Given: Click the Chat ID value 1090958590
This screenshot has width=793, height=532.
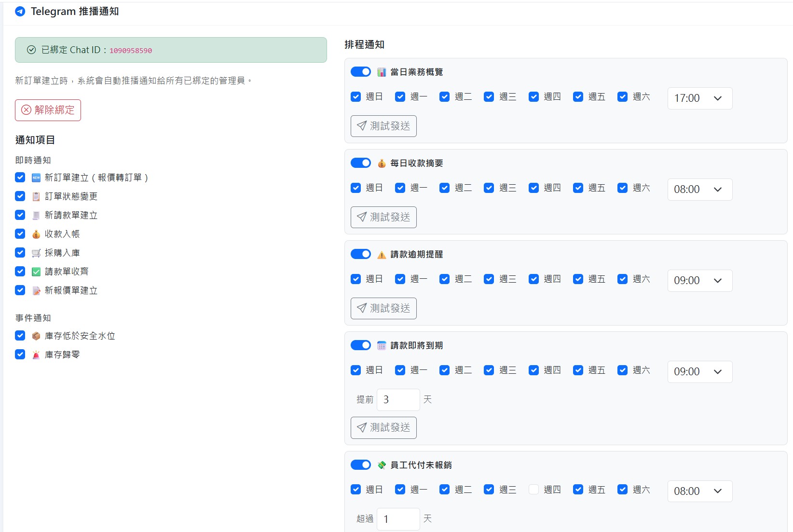Looking at the screenshot, I should click(131, 51).
